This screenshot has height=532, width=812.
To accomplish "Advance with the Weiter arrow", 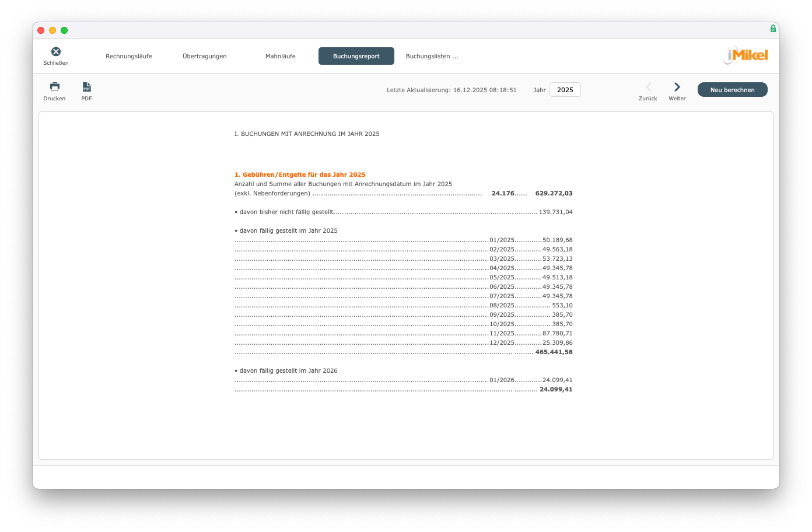I will tap(677, 87).
